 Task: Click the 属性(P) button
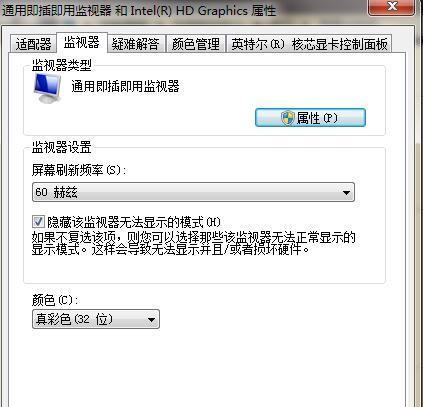pos(310,118)
